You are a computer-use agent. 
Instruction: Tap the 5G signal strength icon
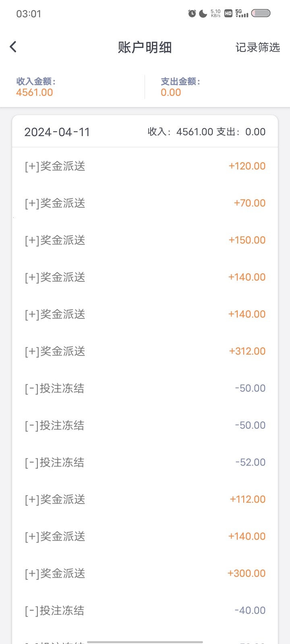[242, 14]
